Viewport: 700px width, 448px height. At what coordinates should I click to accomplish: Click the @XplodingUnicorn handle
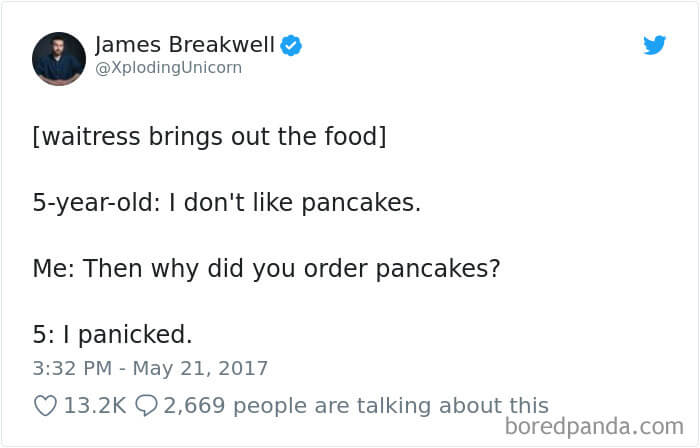point(168,69)
